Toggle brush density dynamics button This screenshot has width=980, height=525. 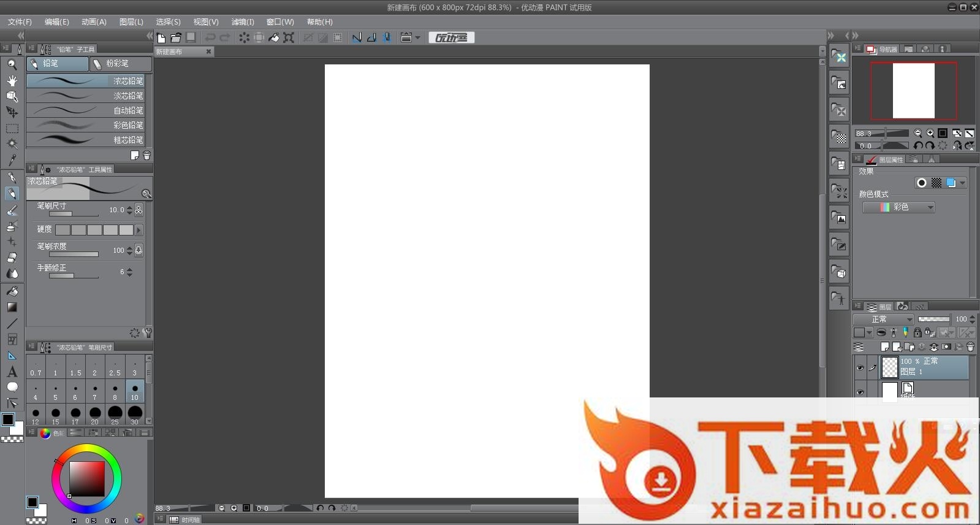coord(139,250)
